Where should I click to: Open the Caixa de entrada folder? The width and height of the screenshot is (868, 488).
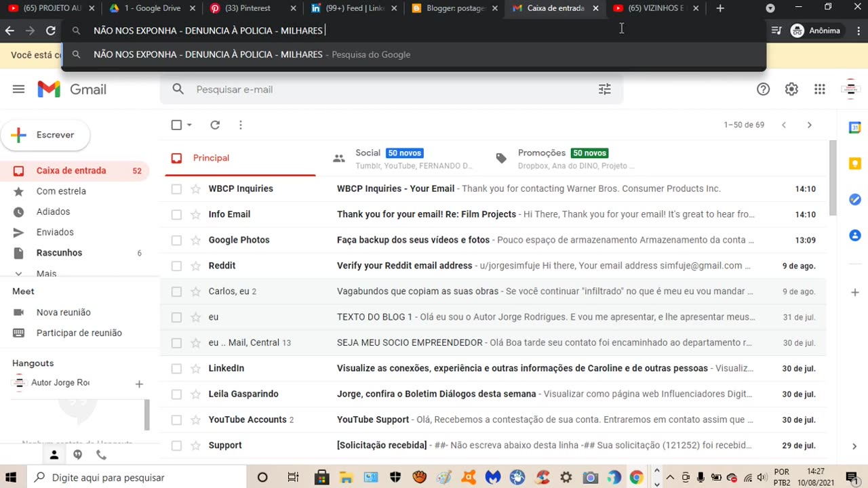pyautogui.click(x=75, y=171)
